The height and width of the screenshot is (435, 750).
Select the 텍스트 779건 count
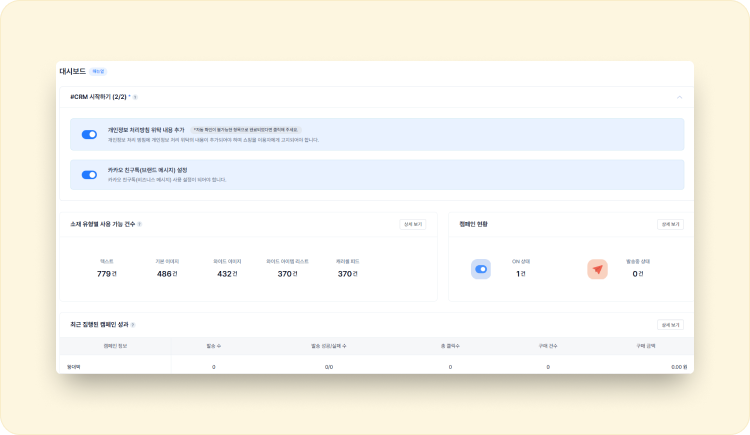coord(106,274)
